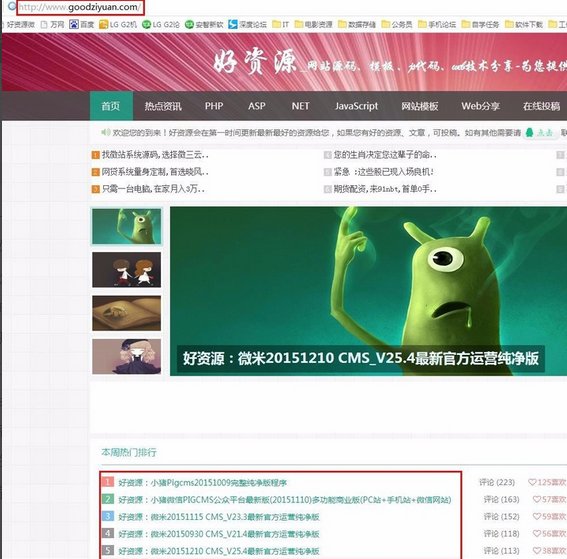
Task: Click the address bar showing www.goodziyuan.com
Action: (80, 7)
